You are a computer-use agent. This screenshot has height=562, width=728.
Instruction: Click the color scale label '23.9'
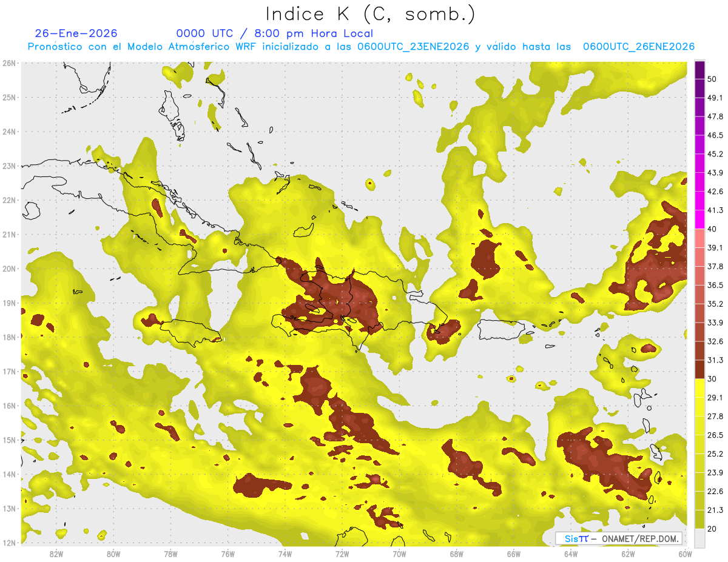pos(715,472)
